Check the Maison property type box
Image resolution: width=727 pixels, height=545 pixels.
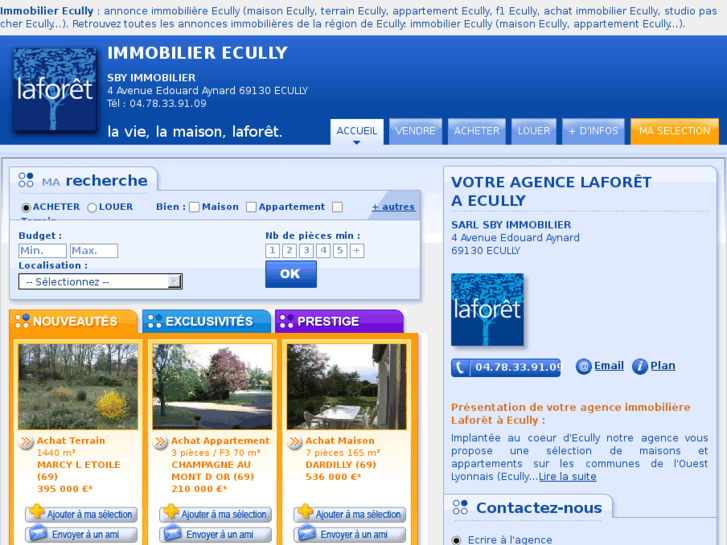click(x=194, y=207)
